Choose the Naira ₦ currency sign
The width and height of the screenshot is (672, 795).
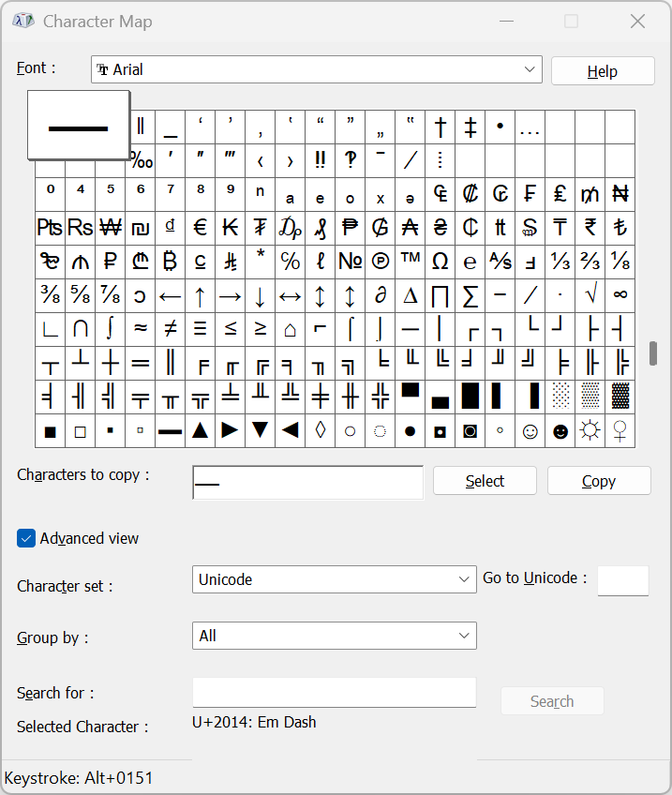click(x=620, y=194)
